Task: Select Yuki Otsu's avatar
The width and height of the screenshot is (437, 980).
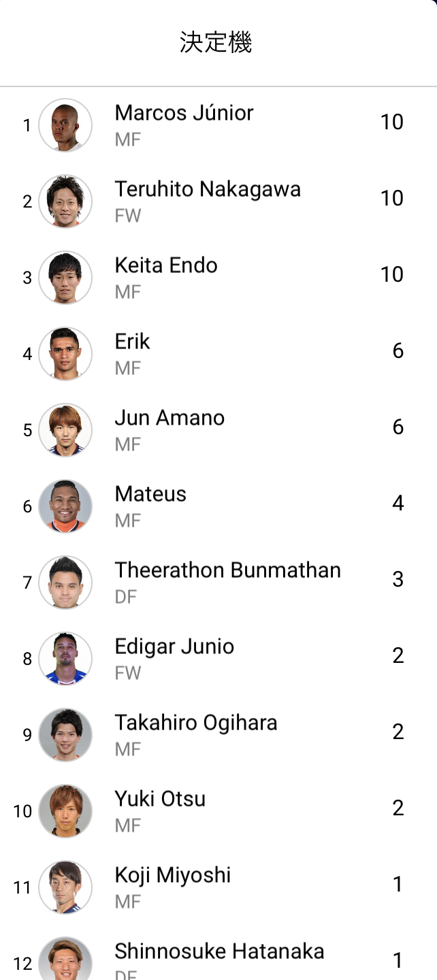Action: [x=65, y=811]
